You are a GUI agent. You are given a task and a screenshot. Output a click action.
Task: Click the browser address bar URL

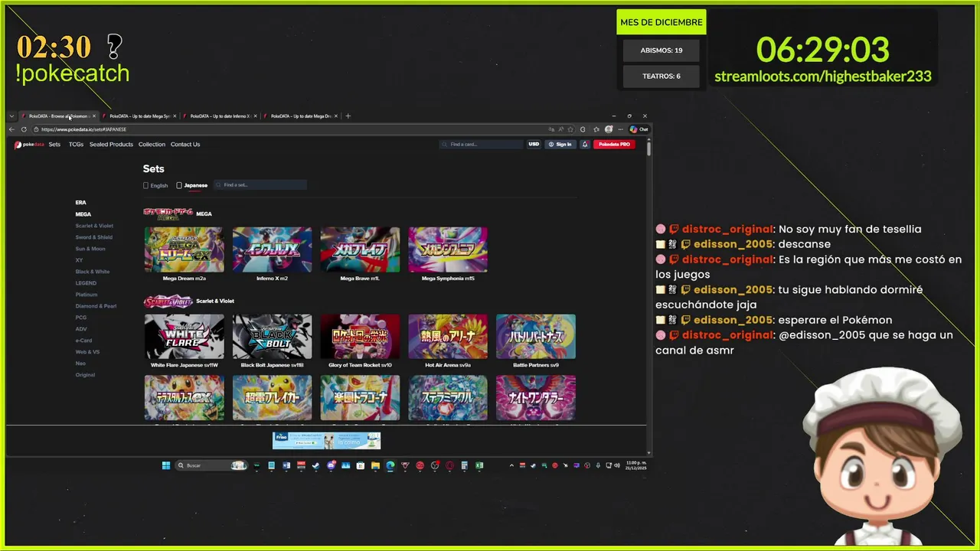point(83,129)
